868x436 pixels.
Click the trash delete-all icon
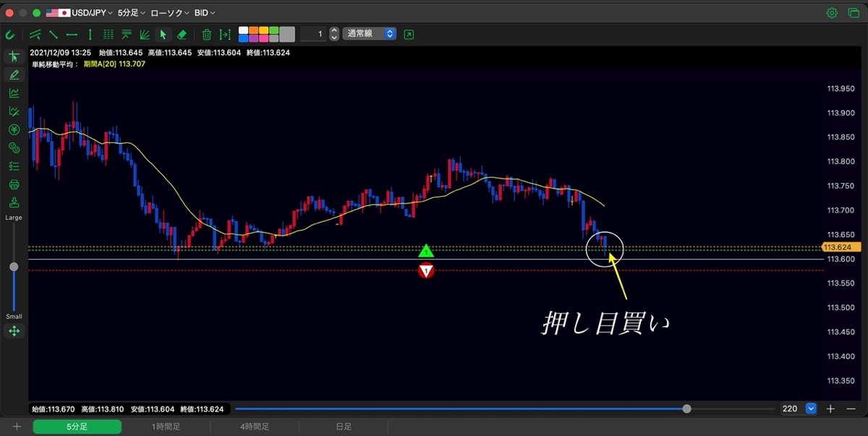click(206, 34)
